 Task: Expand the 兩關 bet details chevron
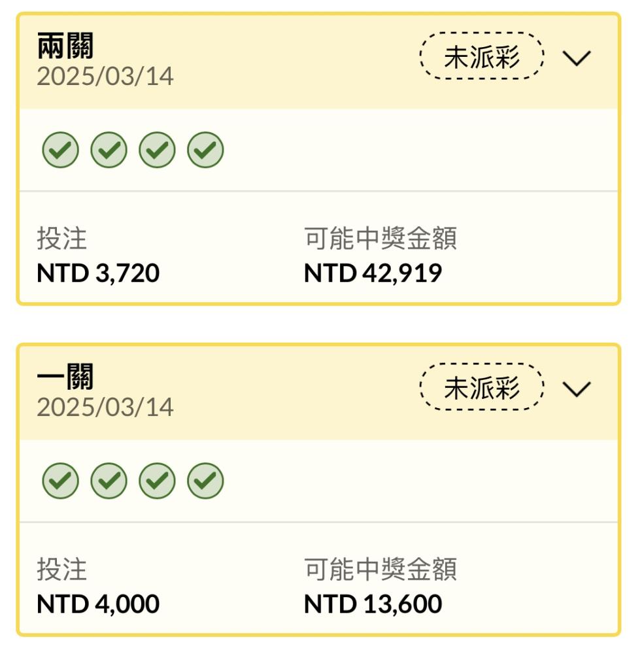tap(577, 58)
